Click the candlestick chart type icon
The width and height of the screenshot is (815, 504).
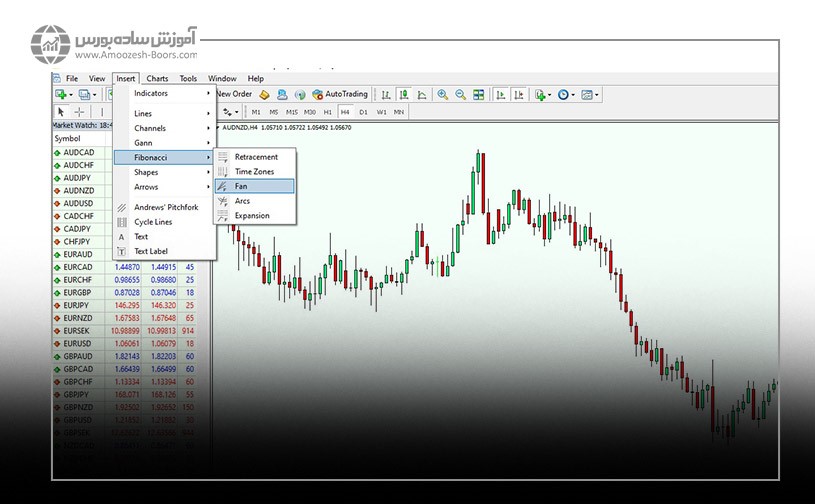coord(405,95)
